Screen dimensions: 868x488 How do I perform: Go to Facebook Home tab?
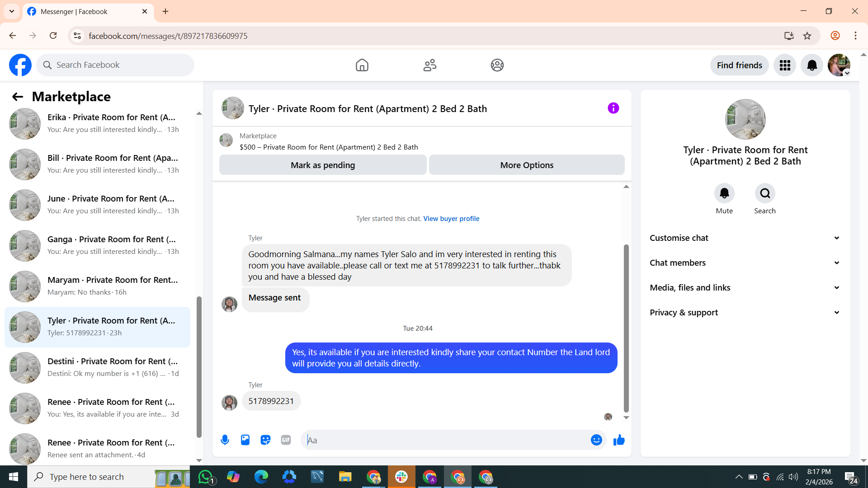tap(362, 66)
